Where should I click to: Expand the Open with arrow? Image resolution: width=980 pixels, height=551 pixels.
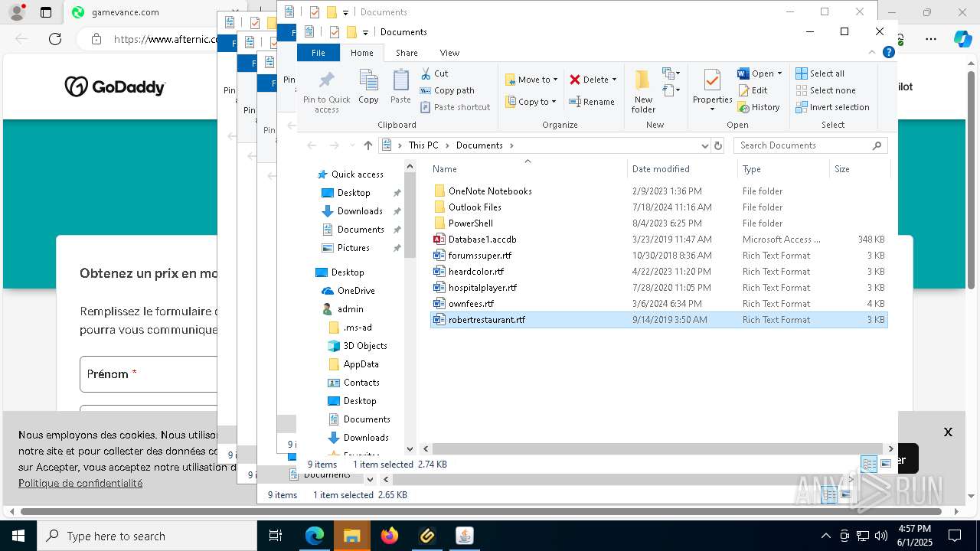pos(779,73)
